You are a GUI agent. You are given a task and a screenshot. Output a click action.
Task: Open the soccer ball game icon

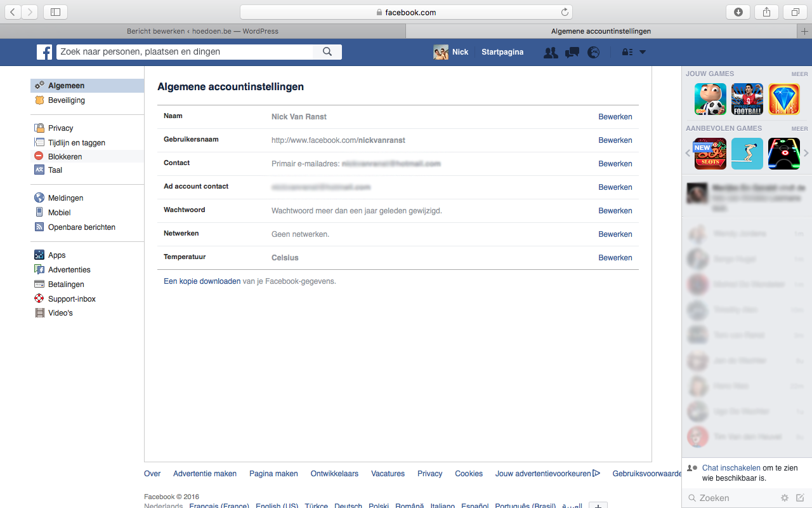(710, 99)
